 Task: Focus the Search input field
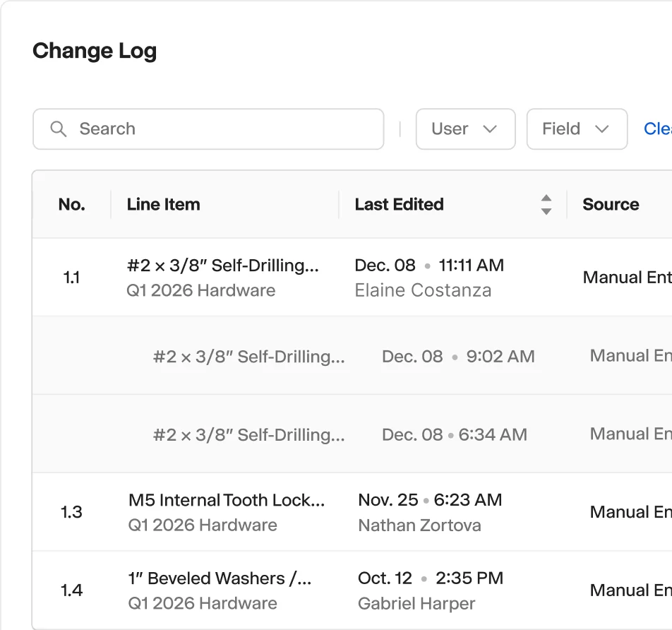(208, 129)
